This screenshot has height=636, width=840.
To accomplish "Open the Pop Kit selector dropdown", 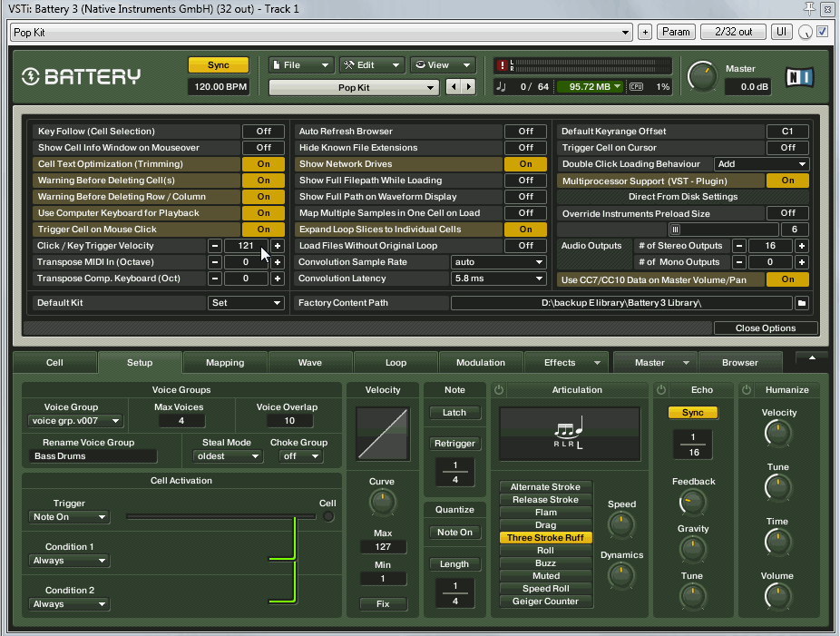I will [x=354, y=87].
